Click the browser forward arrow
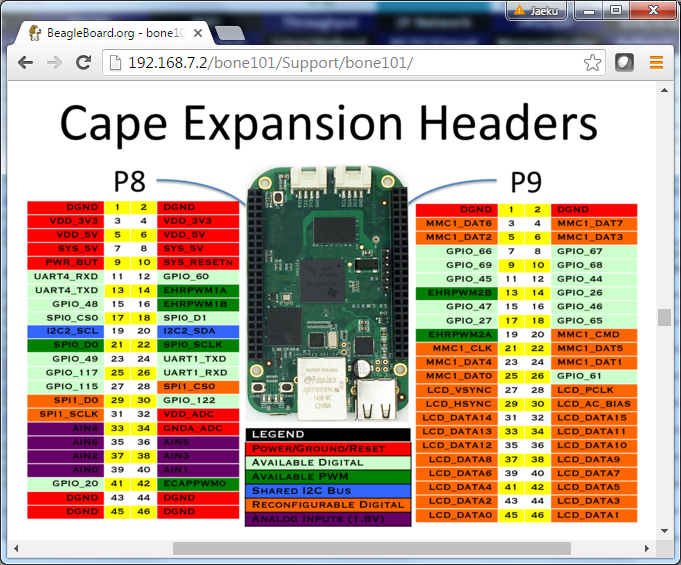Image resolution: width=681 pixels, height=565 pixels. point(54,63)
